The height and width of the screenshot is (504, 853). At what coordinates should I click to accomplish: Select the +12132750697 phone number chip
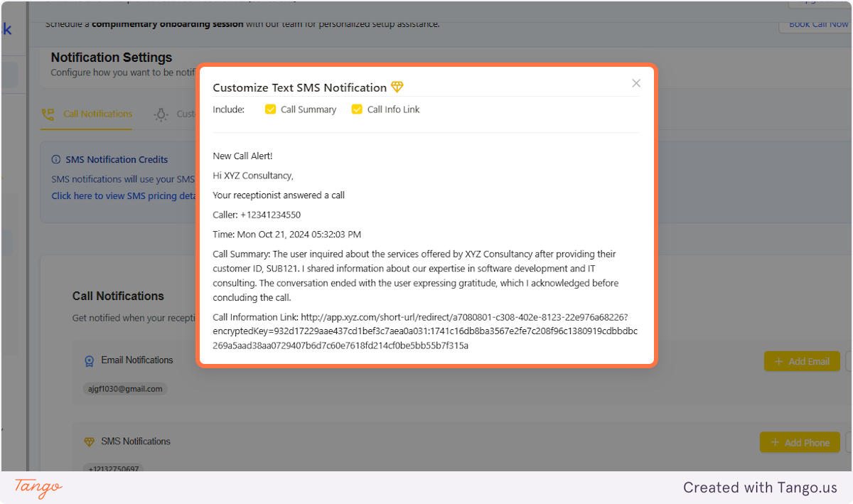point(114,468)
